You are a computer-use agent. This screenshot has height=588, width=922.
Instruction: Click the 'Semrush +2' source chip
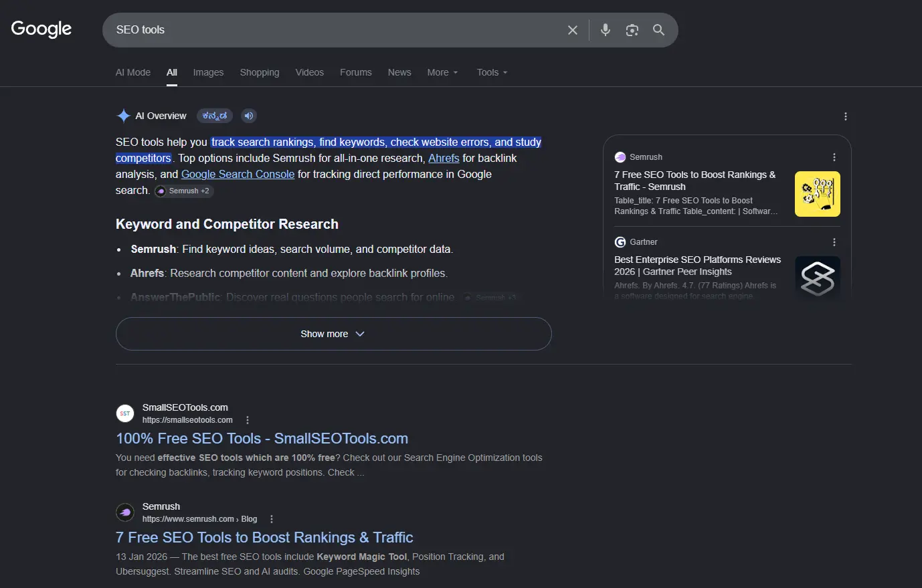coord(184,191)
